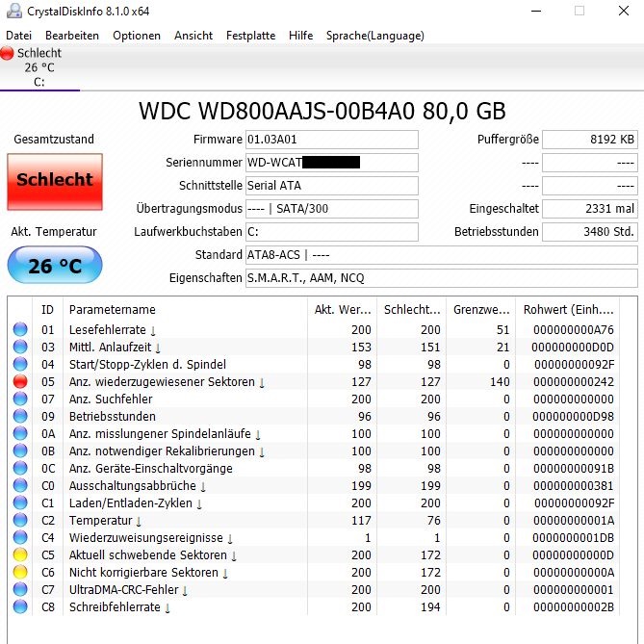Open the Datei menu
The width and height of the screenshot is (644, 644).
point(18,36)
